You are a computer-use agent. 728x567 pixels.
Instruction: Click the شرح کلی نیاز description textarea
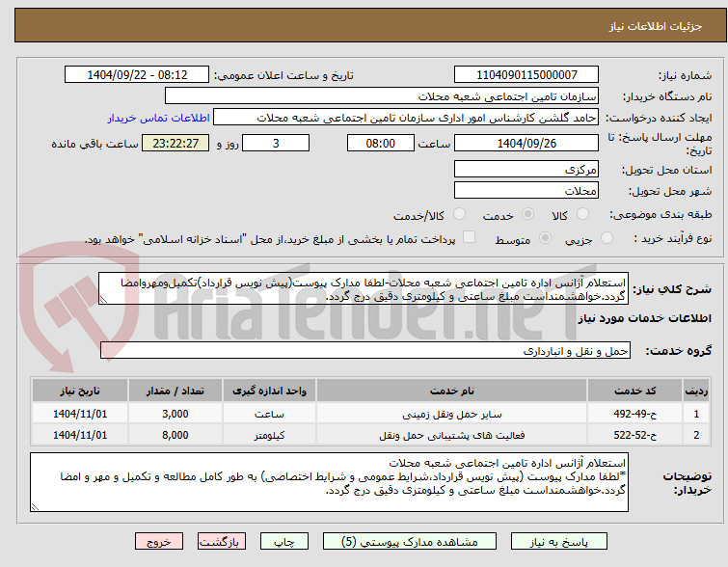364,289
